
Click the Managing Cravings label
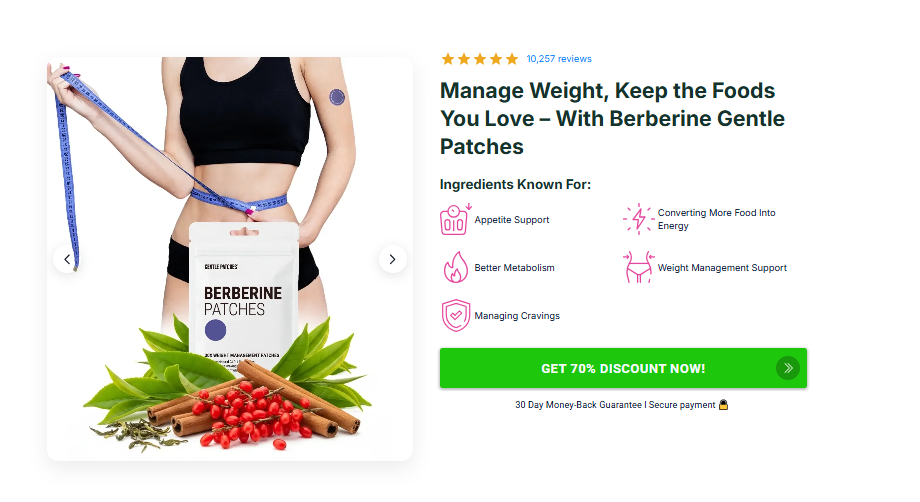[517, 316]
